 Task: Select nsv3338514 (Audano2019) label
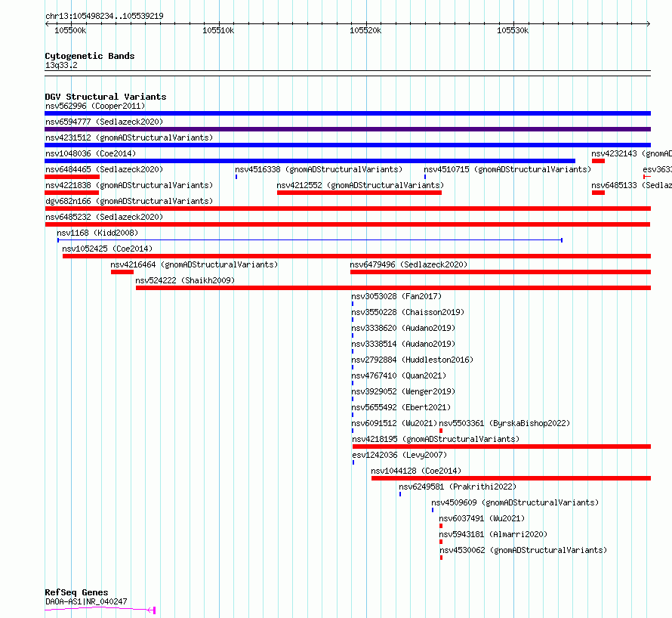click(403, 344)
